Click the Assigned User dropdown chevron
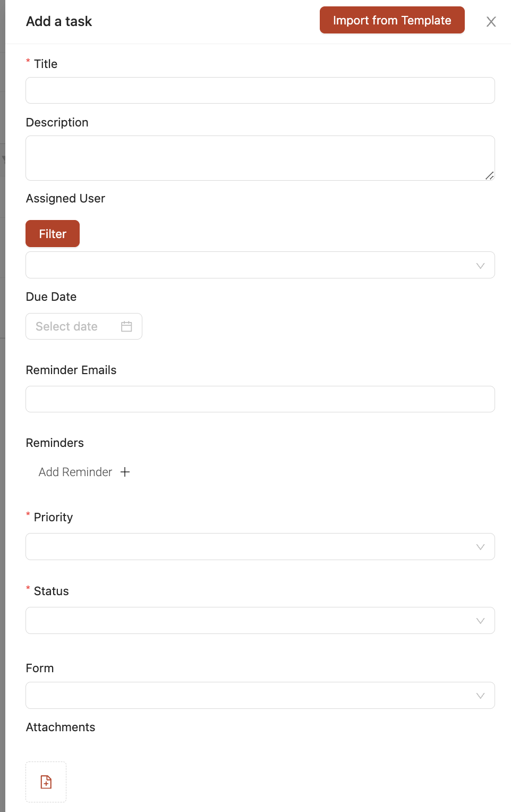Image resolution: width=511 pixels, height=812 pixels. 480,266
